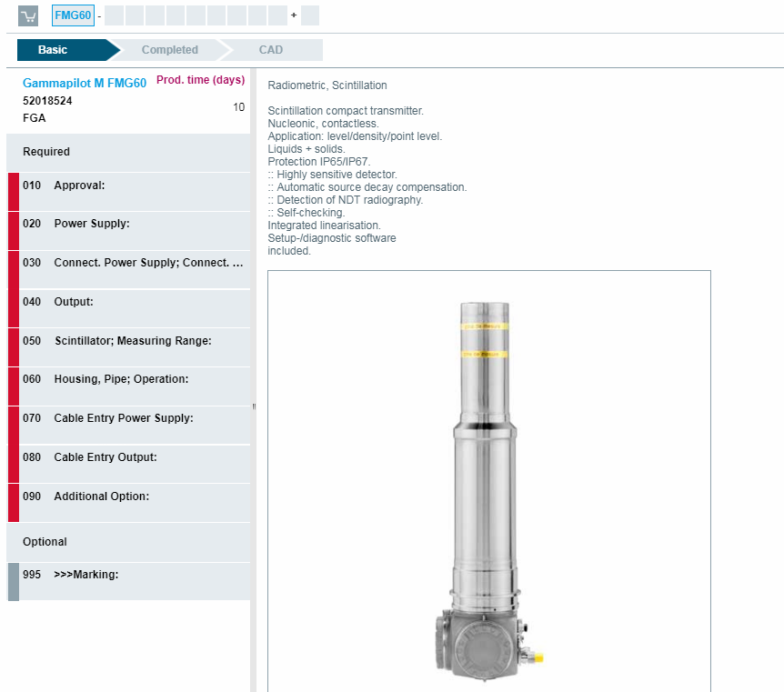
Task: Click the production time value 10
Action: pyautogui.click(x=238, y=107)
